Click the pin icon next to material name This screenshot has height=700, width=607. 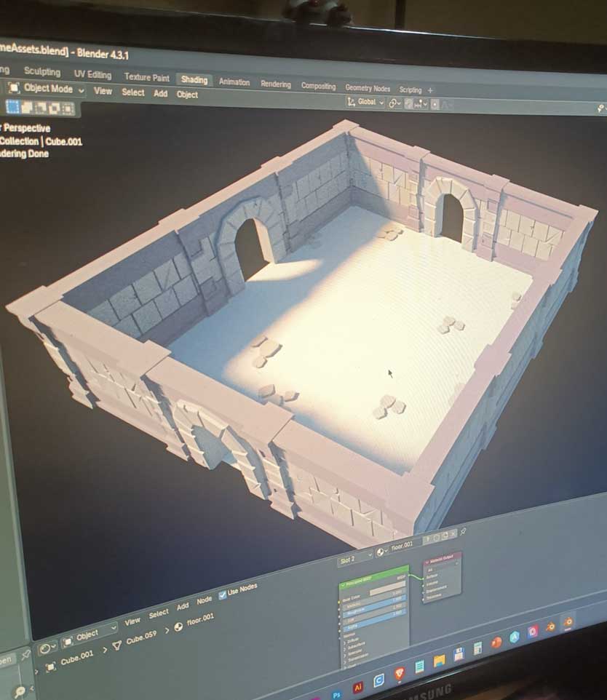(x=464, y=531)
